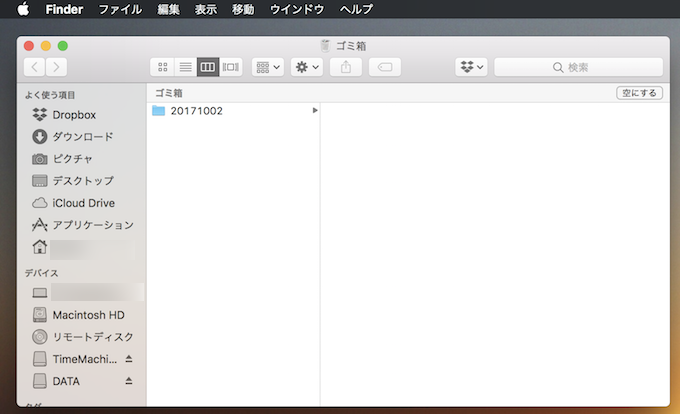Switch to Cover Flow view
Screen dimensions: 680x414
(x=231, y=67)
